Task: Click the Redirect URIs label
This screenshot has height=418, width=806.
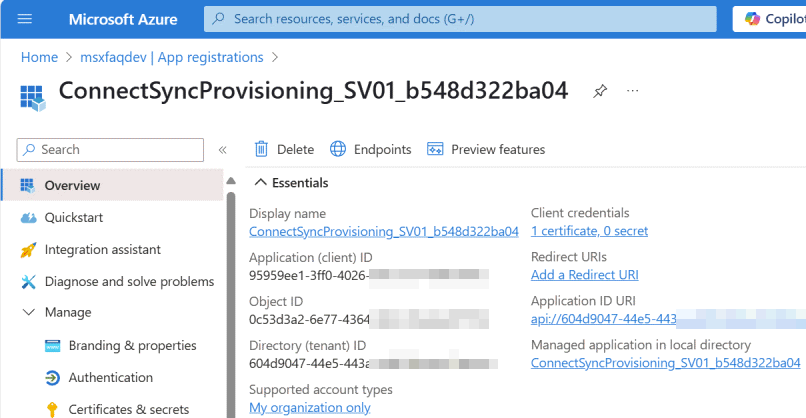Action: 569,257
